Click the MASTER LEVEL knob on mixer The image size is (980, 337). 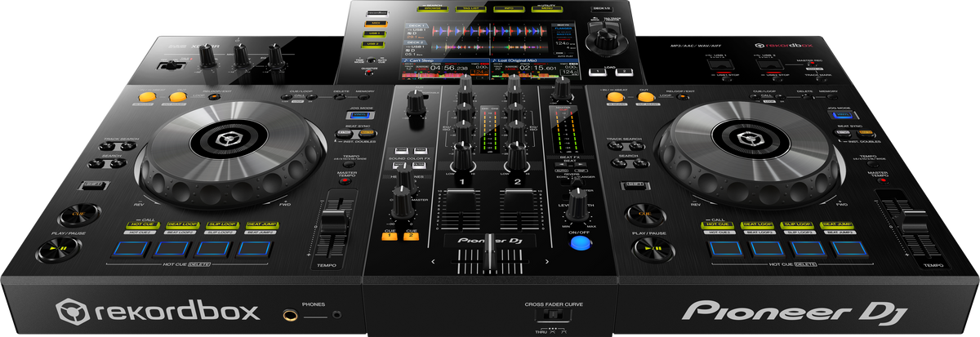click(x=563, y=88)
